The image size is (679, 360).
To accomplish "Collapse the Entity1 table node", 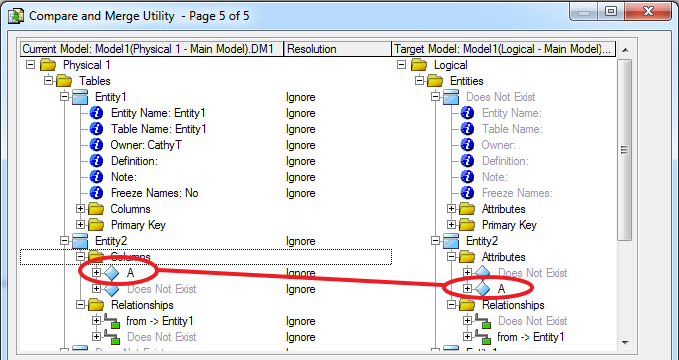I will click(64, 97).
